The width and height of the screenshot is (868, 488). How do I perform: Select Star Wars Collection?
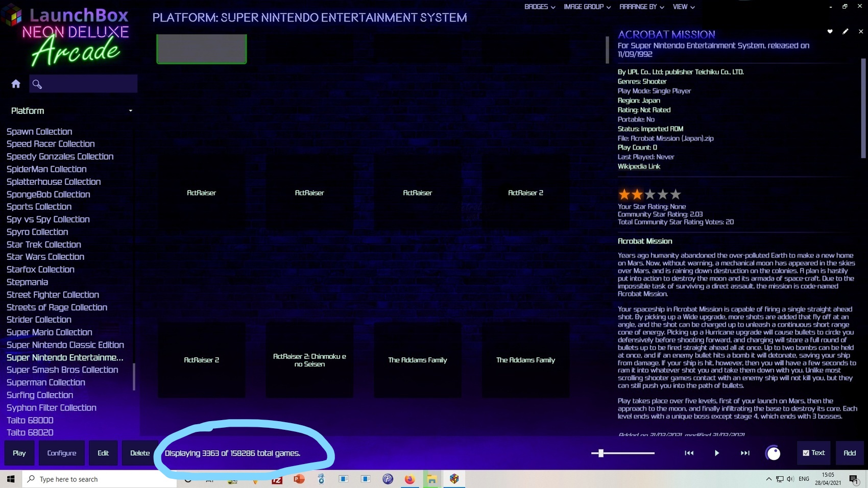45,257
